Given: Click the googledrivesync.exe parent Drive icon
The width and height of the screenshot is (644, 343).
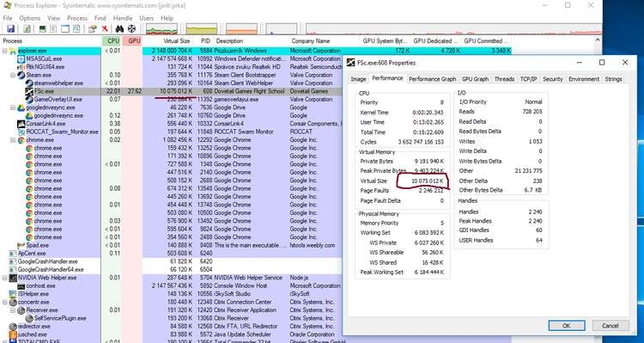Looking at the screenshot, I should (21, 107).
